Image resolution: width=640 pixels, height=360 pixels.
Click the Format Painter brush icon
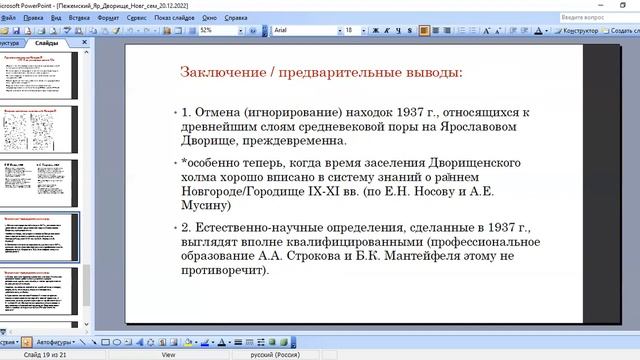[116, 31]
